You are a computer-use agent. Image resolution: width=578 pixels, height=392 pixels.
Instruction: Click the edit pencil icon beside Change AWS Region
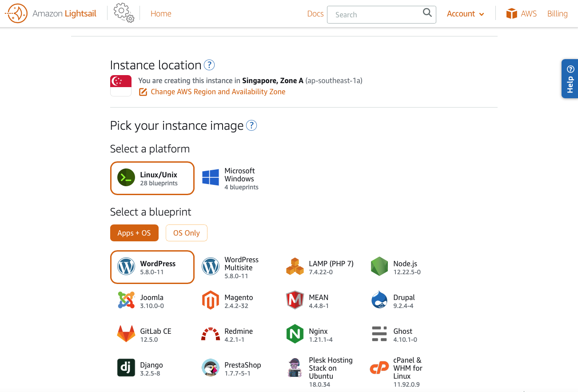tap(143, 92)
